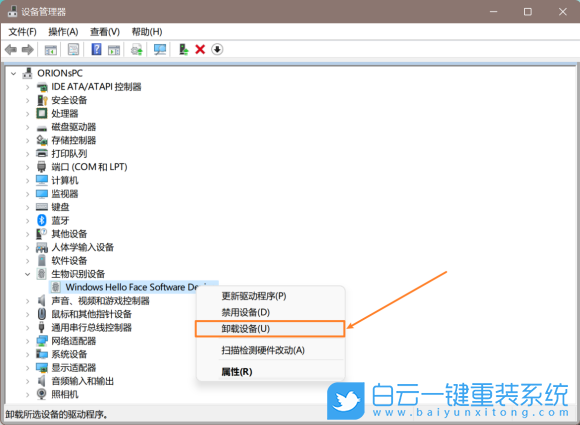
Task: Expand the IDE ATA/ATAPI 控制器 node
Action: point(27,87)
